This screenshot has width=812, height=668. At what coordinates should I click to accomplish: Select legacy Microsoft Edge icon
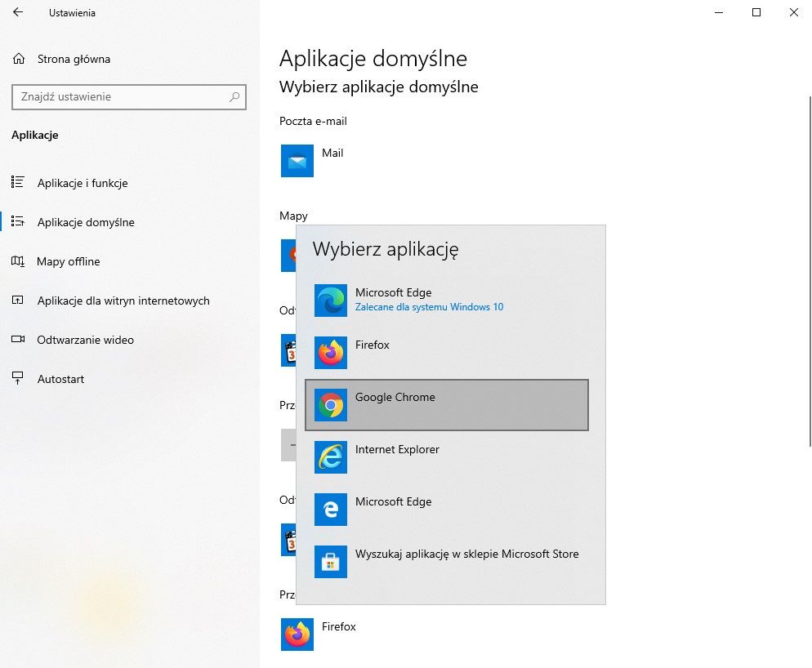330,510
